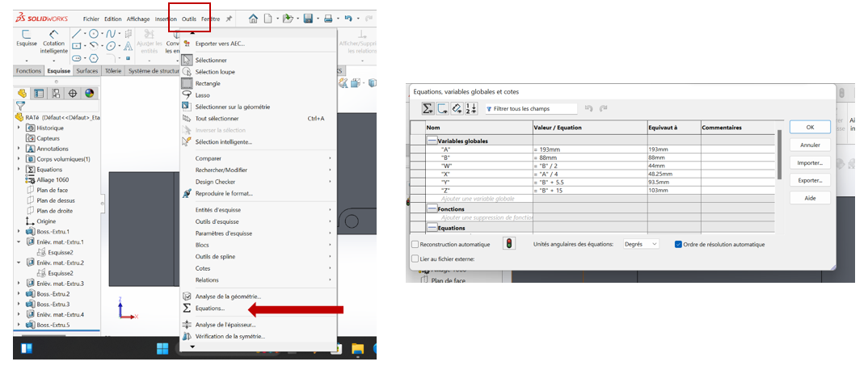The image size is (868, 370).
Task: Switch to the Surfaces tab
Action: tap(86, 71)
